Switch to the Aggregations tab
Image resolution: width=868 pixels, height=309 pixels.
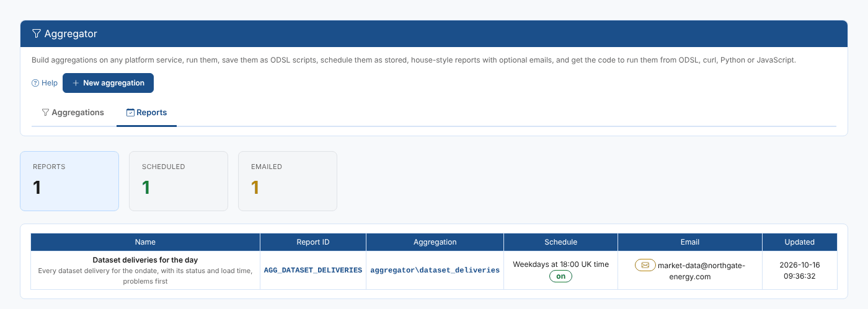coord(73,113)
